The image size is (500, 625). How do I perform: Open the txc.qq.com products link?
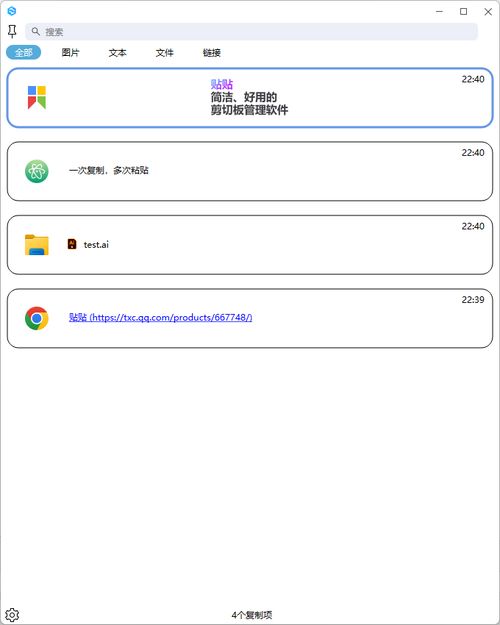tap(161, 317)
